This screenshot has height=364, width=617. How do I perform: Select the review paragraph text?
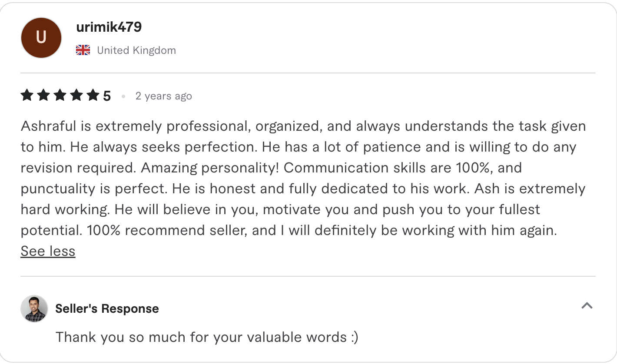[x=304, y=178]
